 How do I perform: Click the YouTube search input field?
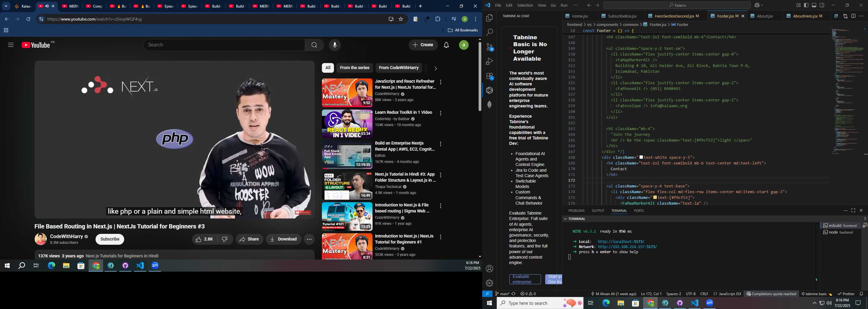[x=224, y=45]
